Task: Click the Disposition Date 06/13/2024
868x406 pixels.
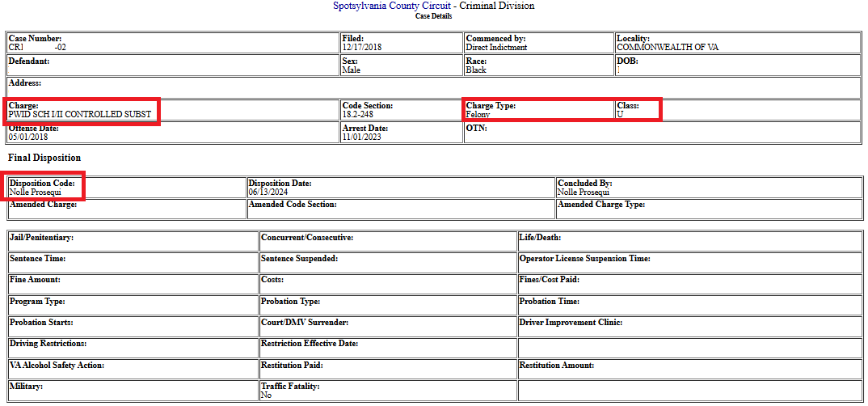Action: coord(268,192)
